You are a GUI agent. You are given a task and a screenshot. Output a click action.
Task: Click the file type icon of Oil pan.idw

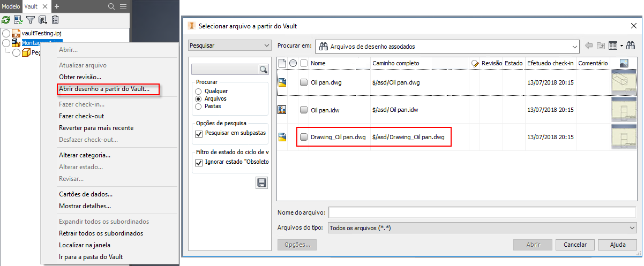(x=282, y=110)
